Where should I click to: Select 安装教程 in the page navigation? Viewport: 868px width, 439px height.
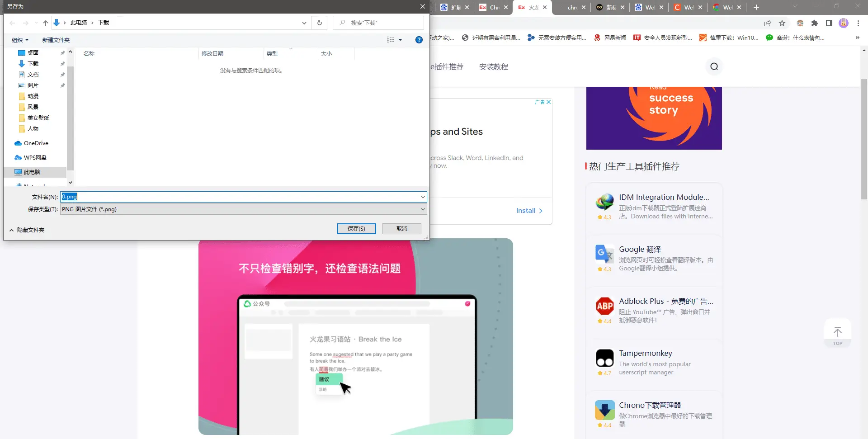pos(493,66)
